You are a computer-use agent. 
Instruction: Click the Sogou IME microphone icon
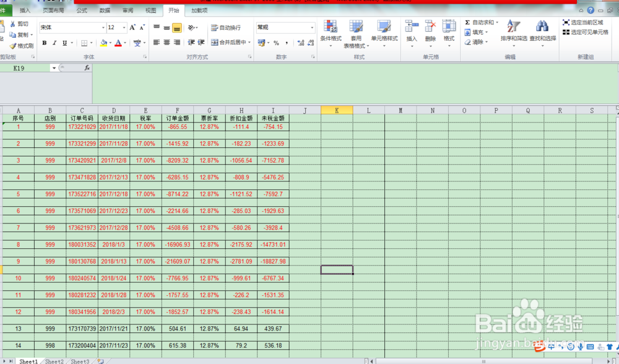581,347
